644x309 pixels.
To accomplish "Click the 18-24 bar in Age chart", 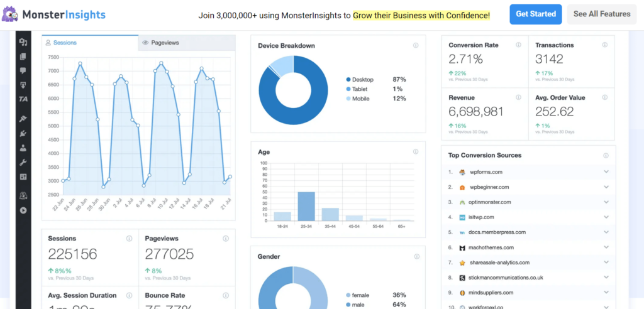I will [x=282, y=216].
